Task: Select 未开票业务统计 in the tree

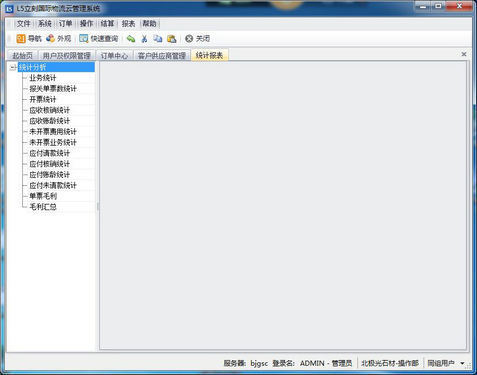Action: 53,142
